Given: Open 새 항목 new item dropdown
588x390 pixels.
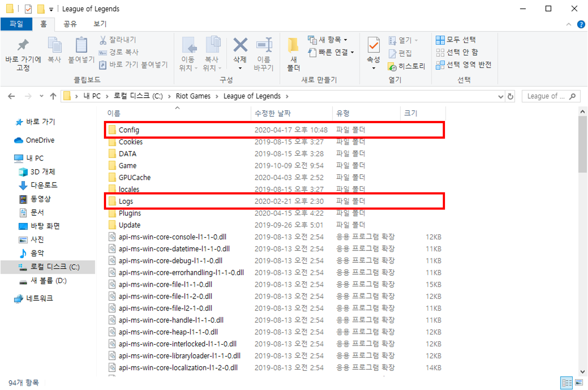Looking at the screenshot, I should tap(327, 39).
